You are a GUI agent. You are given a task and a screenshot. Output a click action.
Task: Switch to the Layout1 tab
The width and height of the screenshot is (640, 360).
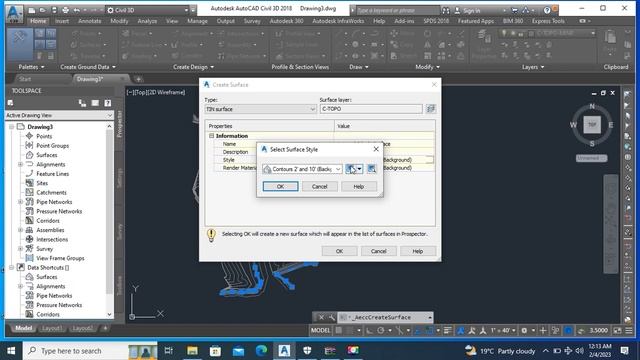[x=52, y=328]
